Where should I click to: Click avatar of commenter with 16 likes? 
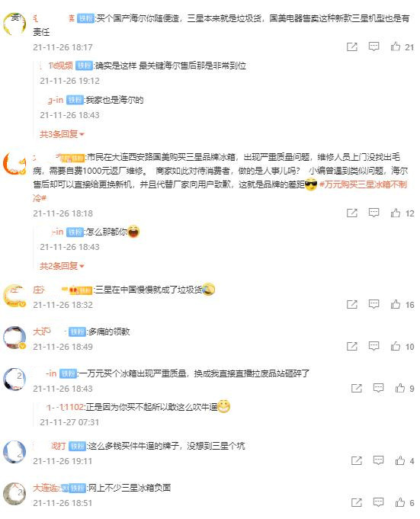[x=14, y=296]
